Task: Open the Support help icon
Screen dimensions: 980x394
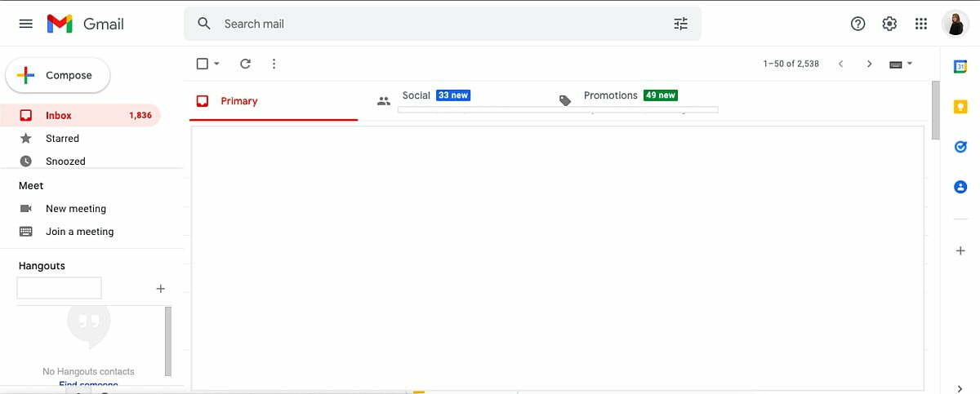Action: pyautogui.click(x=858, y=24)
